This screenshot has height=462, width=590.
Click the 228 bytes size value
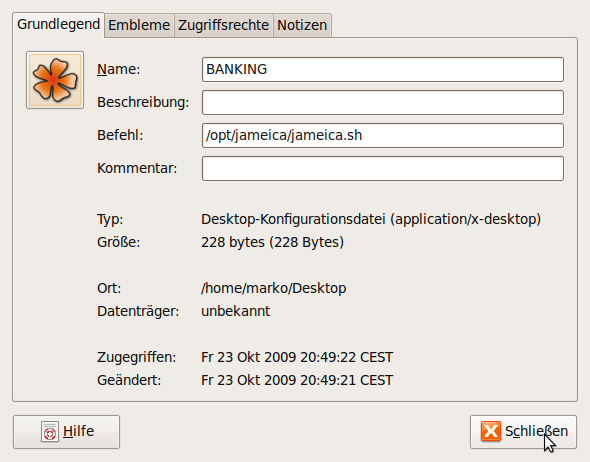click(x=272, y=242)
